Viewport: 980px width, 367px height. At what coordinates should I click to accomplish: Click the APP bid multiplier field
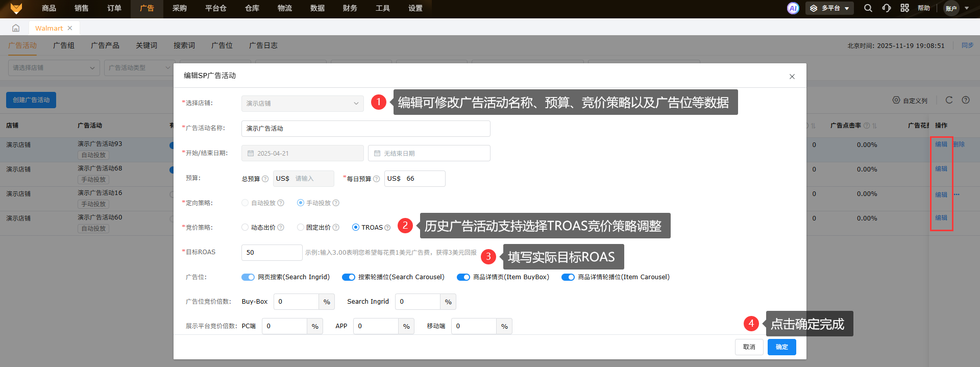pos(376,326)
